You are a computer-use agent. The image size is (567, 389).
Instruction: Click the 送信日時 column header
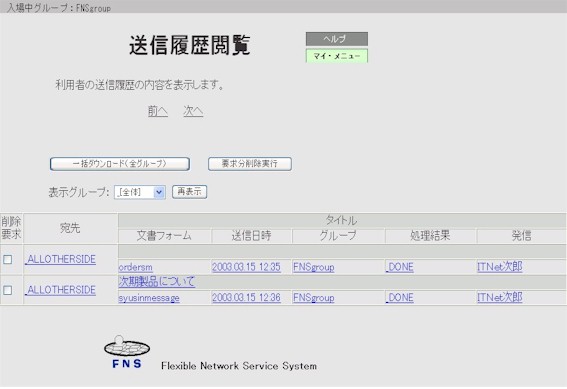pyautogui.click(x=251, y=236)
